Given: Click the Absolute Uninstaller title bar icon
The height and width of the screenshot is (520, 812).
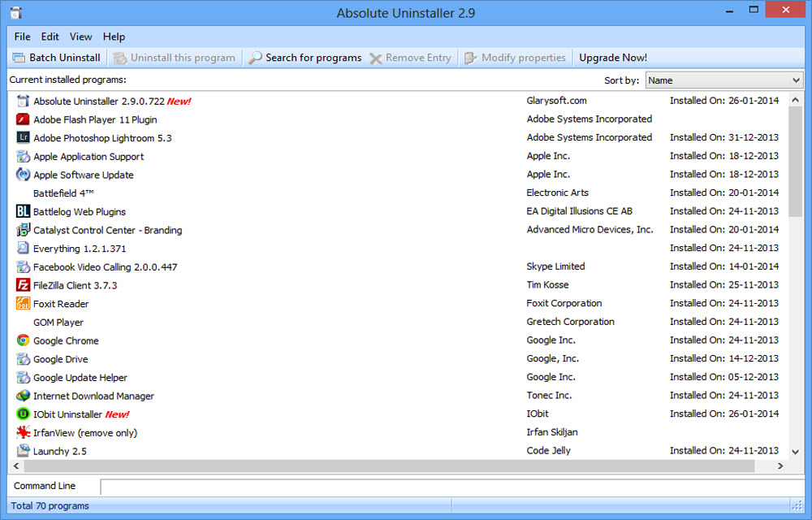Looking at the screenshot, I should (15, 12).
